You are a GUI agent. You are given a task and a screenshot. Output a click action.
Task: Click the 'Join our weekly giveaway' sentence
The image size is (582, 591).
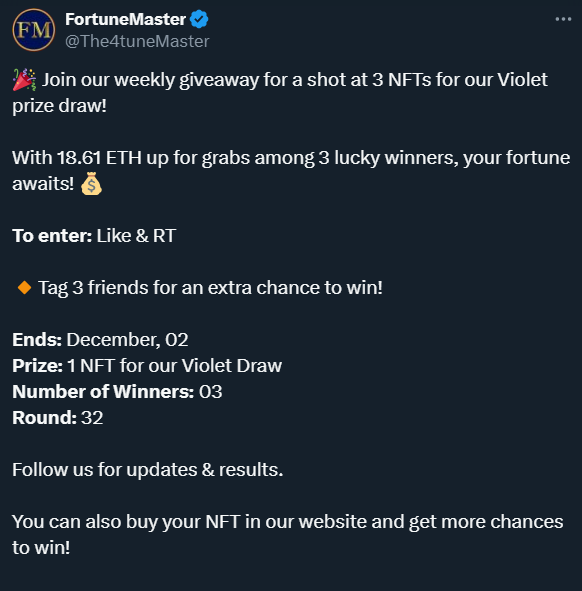(280, 93)
